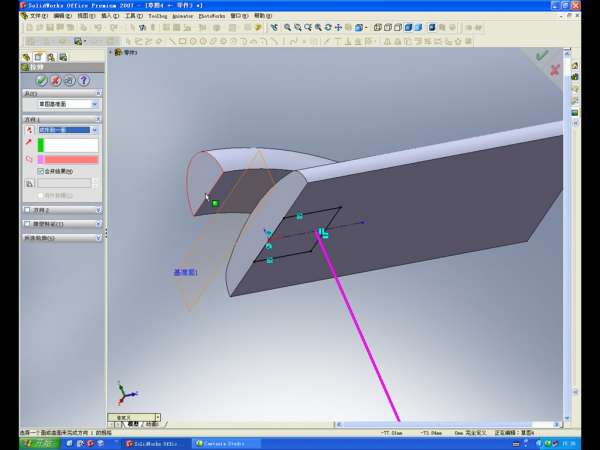Click the yellow options icon on the standard toolbar

(258, 28)
